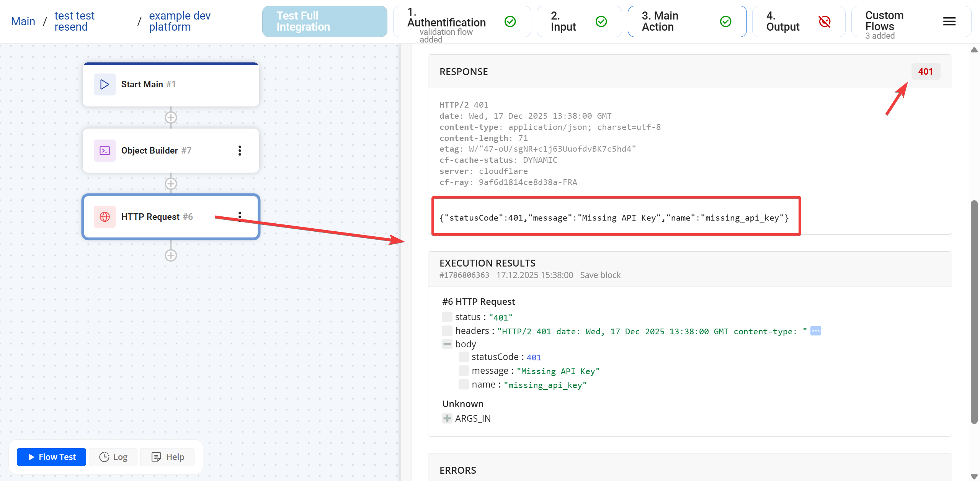Expand truncated headers value ellipsis

point(815,331)
